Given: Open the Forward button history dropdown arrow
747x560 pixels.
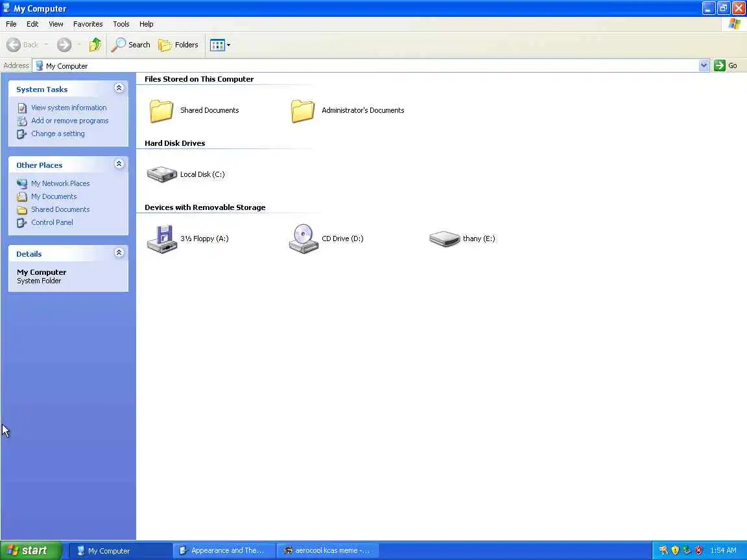Looking at the screenshot, I should click(x=78, y=45).
